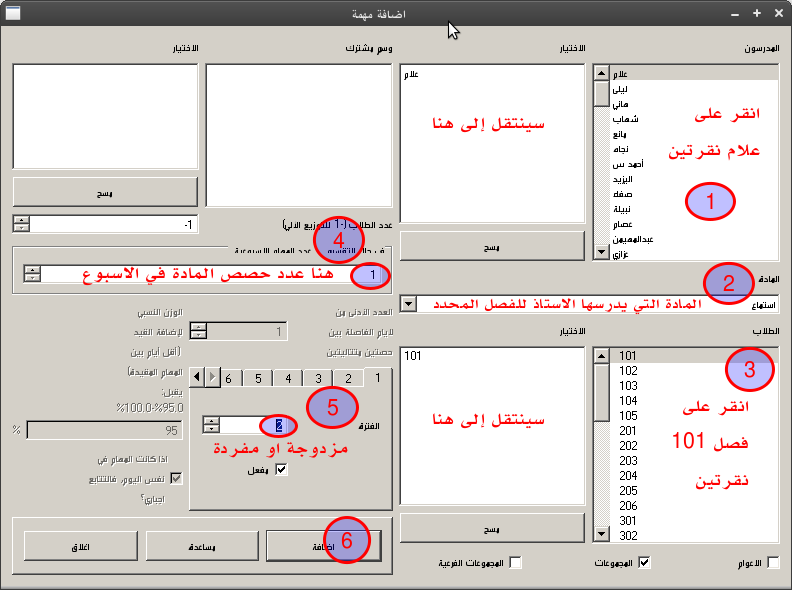792x590 pixels.
Task: Click the duration (الفترة) spinner arrows
Action: (x=211, y=425)
